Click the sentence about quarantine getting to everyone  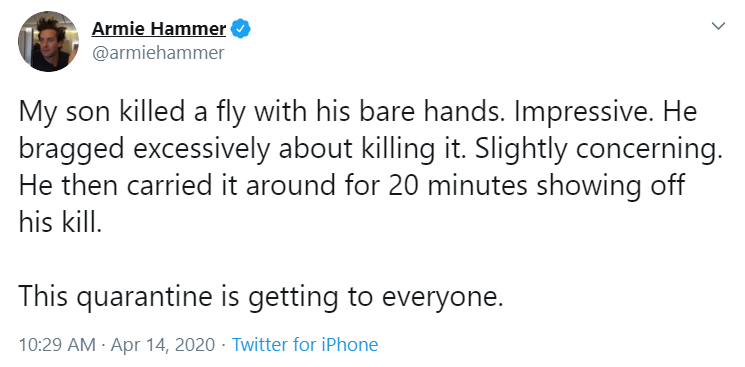(261, 297)
